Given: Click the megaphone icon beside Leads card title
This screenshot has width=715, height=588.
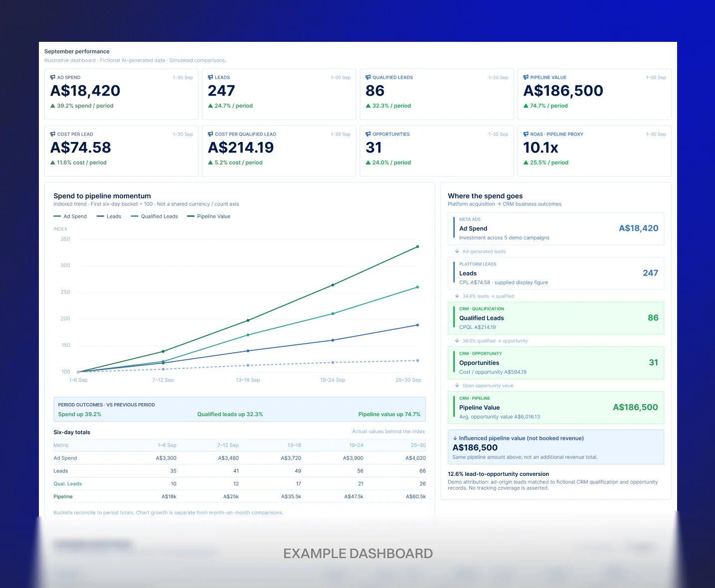Looking at the screenshot, I should [210, 77].
